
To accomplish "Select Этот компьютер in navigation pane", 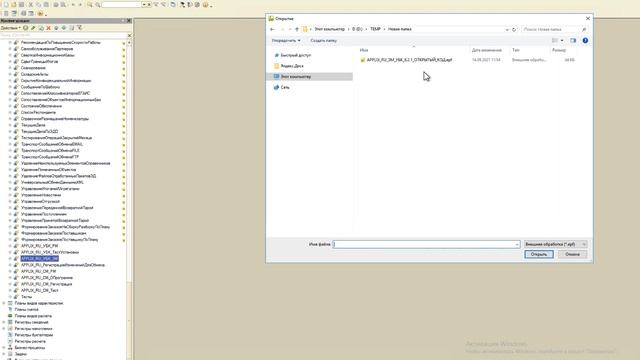I will click(x=309, y=76).
